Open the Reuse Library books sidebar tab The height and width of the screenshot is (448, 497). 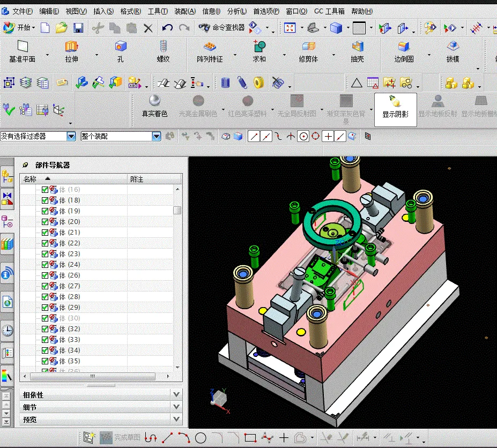7,244
